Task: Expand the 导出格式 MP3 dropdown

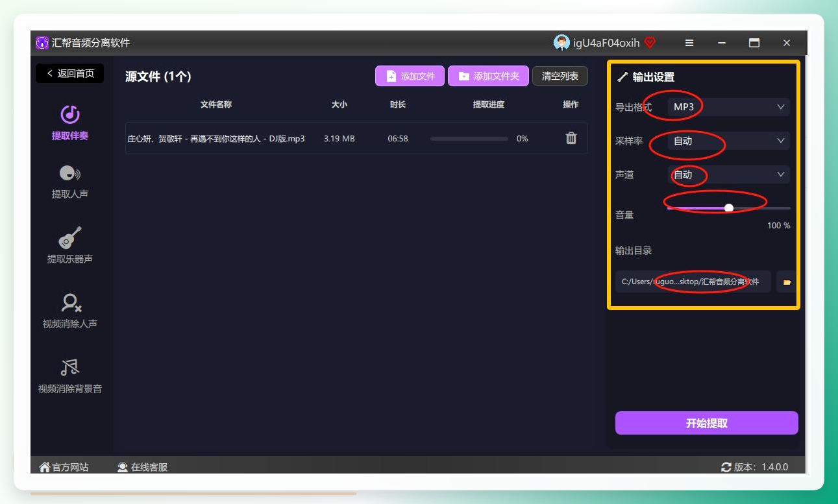Action: pyautogui.click(x=729, y=107)
